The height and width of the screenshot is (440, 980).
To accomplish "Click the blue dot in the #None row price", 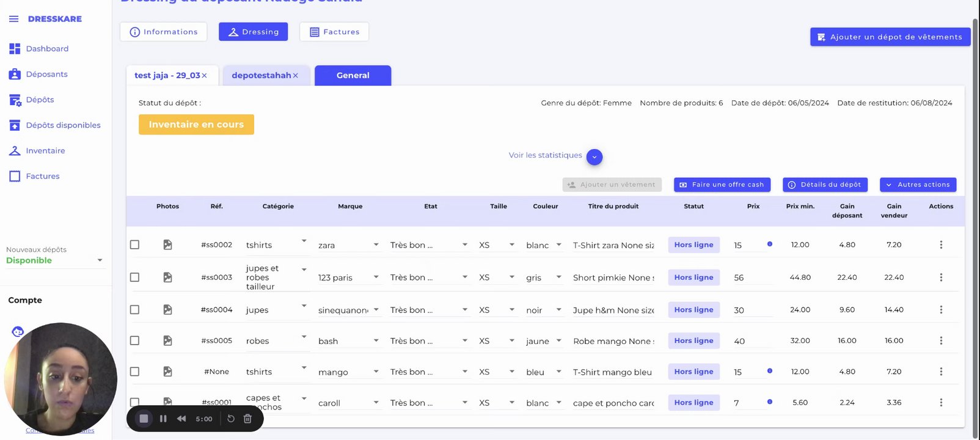I will click(x=770, y=371).
